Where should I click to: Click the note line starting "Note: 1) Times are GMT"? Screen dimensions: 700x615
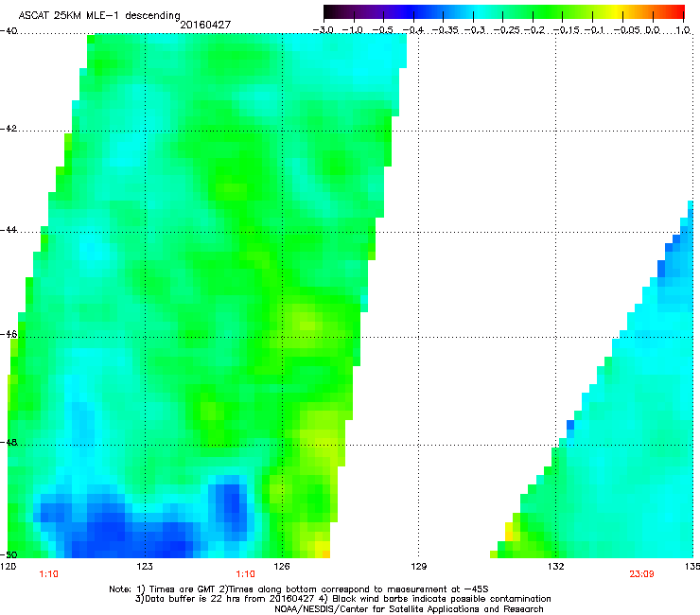[299, 589]
